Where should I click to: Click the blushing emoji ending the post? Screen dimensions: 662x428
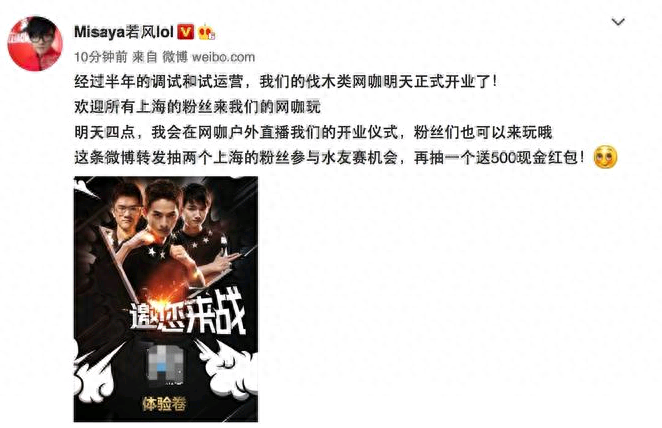(605, 157)
